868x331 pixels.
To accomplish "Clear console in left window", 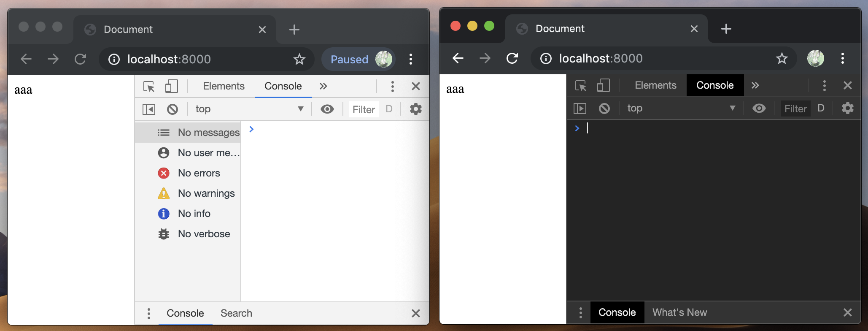I will [173, 109].
